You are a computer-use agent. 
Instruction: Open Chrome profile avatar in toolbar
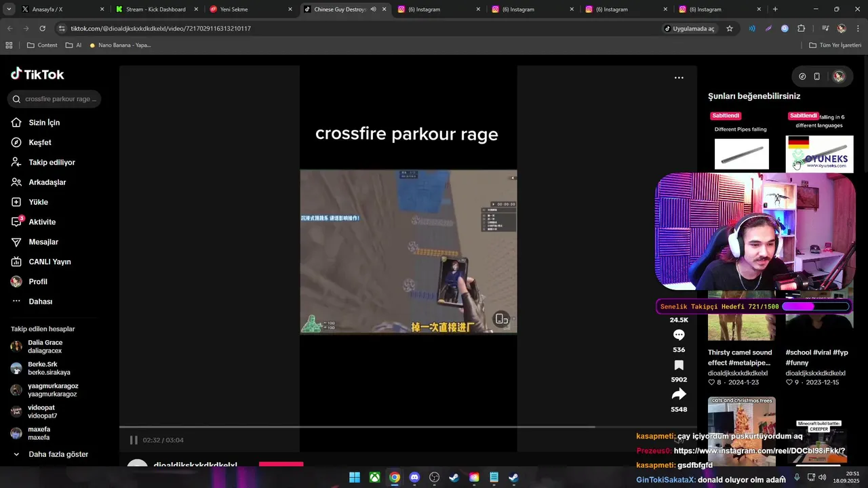(842, 28)
